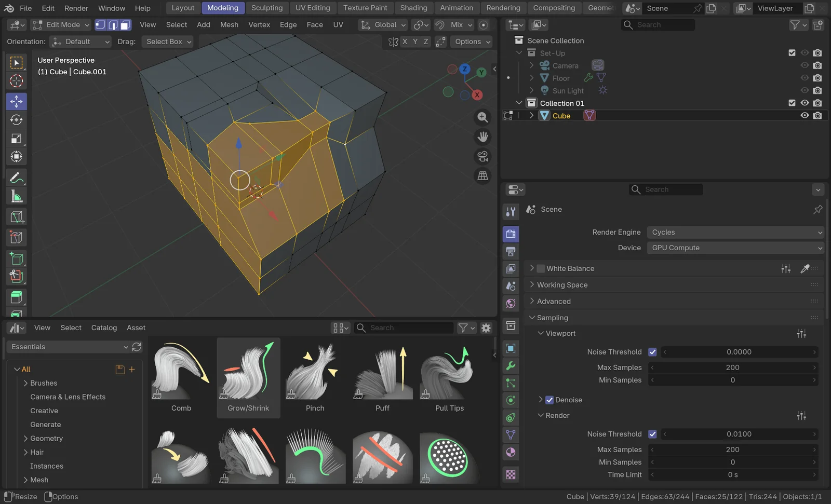The width and height of the screenshot is (831, 504).
Task: Select the Measure tool
Action: [x=16, y=197]
